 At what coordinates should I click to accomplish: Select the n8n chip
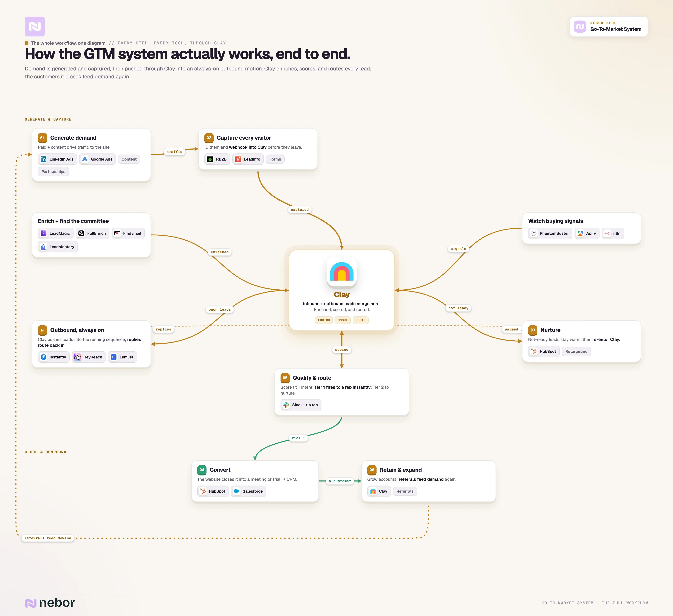(613, 233)
